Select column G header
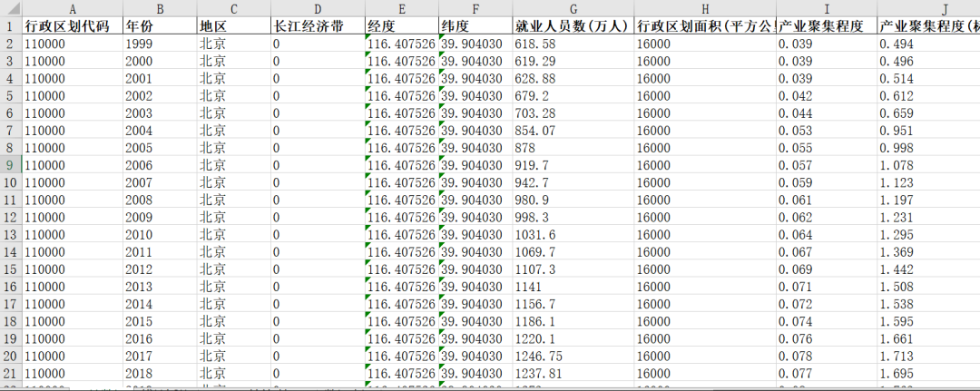Viewport: 980px width, 391px height. [573, 9]
